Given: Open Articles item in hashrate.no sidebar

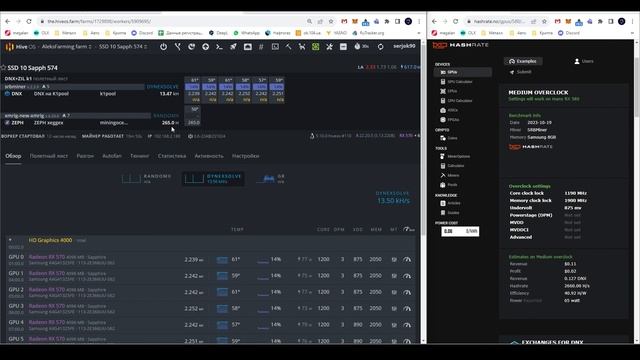Looking at the screenshot, I should tap(450, 203).
